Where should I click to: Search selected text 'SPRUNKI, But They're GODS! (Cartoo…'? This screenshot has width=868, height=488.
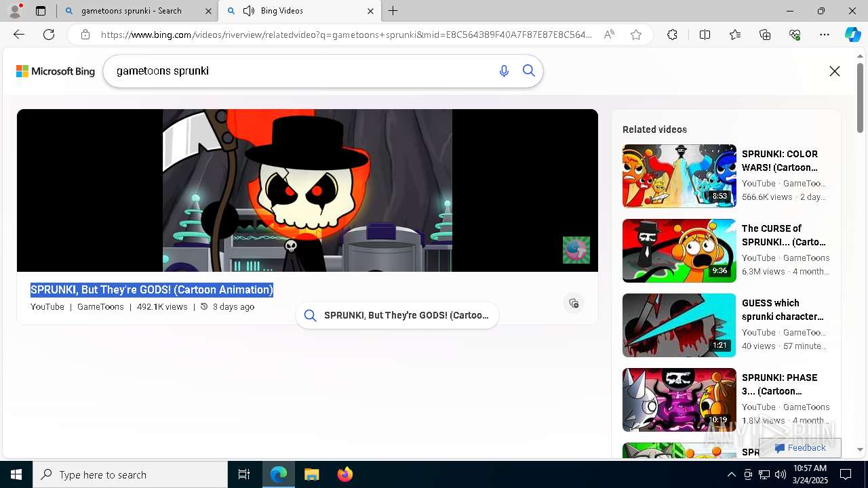pos(397,315)
